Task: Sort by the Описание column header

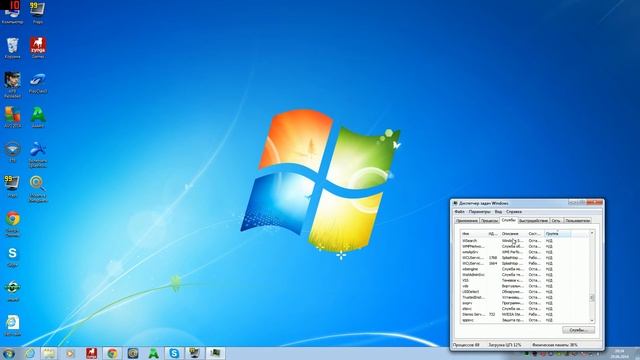Action: [513, 234]
